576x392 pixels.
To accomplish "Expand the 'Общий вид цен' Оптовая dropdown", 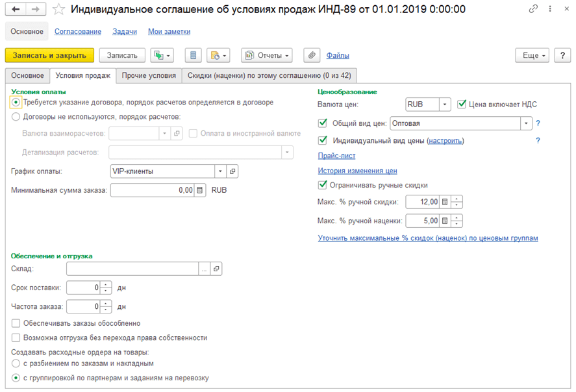I will tap(526, 123).
